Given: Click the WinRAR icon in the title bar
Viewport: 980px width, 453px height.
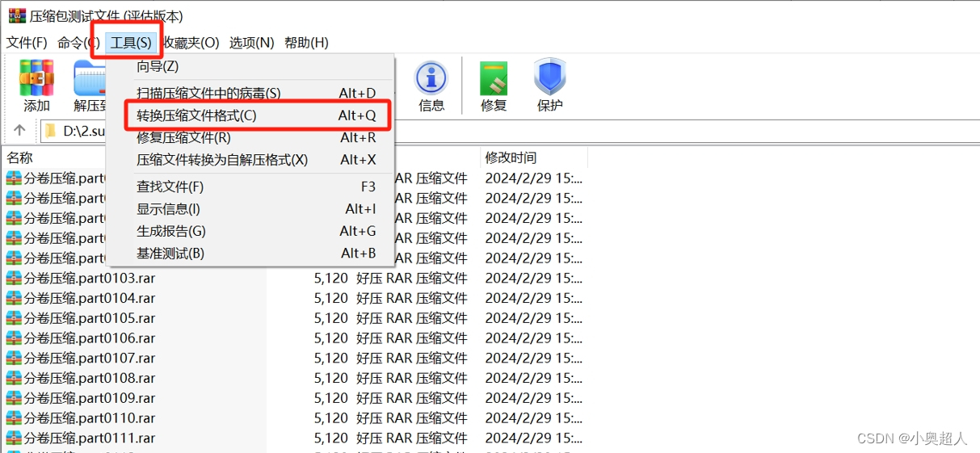Looking at the screenshot, I should click(x=17, y=15).
